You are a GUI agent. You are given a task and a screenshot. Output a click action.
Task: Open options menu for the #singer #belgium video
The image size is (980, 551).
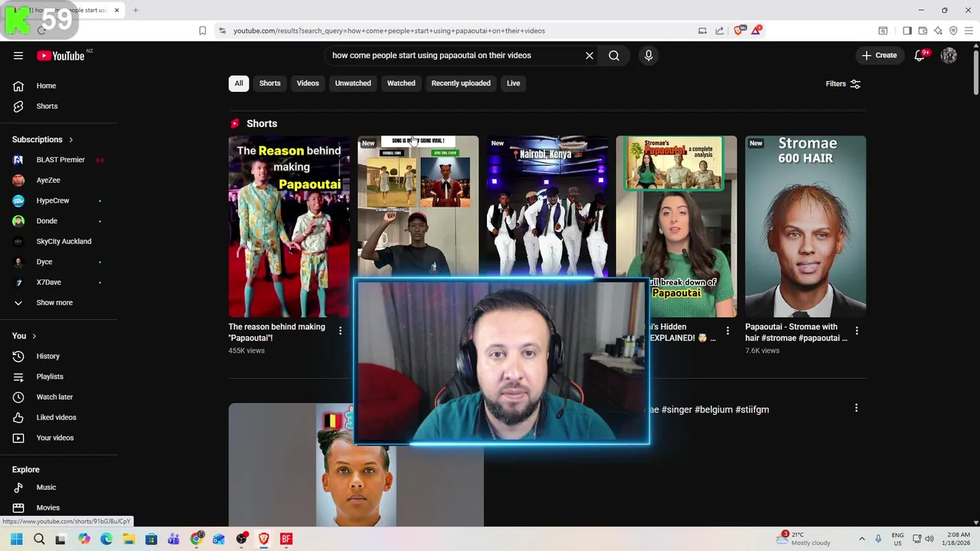[x=856, y=408]
